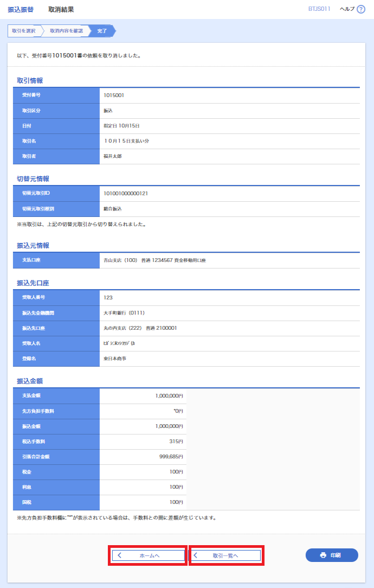Click the ホームへ button
Image resolution: width=374 pixels, height=588 pixels.
[x=147, y=555]
